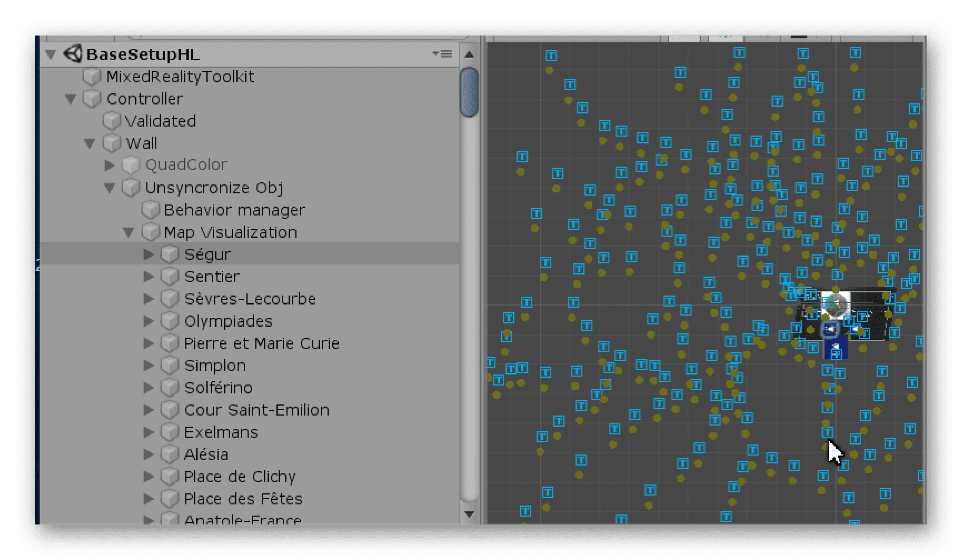This screenshot has width=962, height=560.
Task: Click the Unity scene icon beside BaseSetupHL
Action: click(x=73, y=54)
